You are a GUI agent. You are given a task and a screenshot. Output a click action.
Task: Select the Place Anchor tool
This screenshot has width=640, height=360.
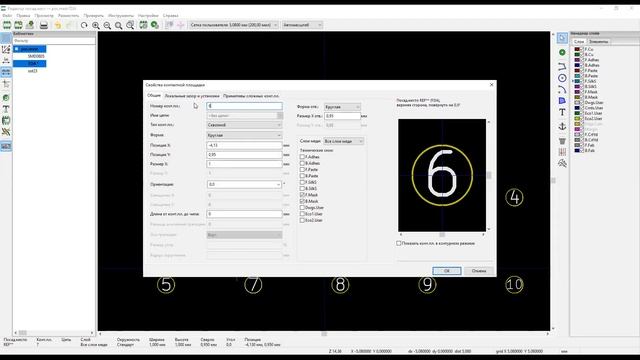click(x=562, y=127)
